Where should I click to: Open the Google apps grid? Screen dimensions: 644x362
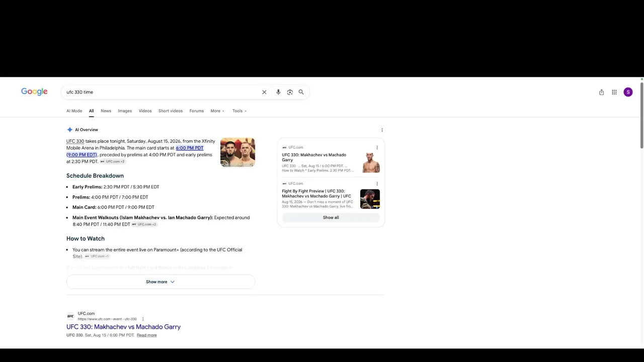[x=614, y=92]
